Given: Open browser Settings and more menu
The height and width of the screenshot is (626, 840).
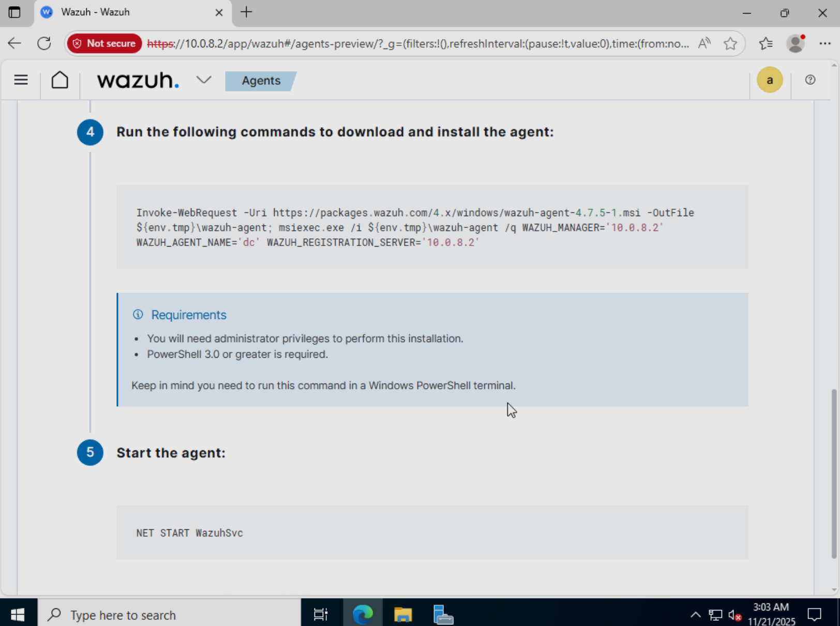Looking at the screenshot, I should pos(825,43).
